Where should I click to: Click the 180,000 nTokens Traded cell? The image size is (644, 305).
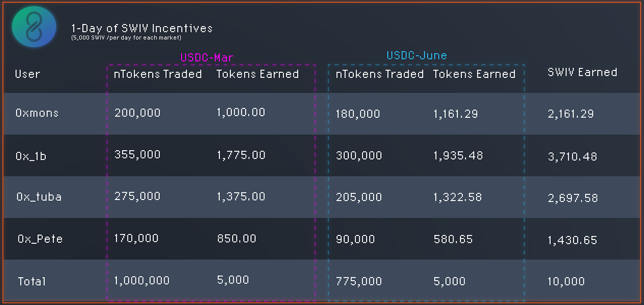tap(358, 114)
